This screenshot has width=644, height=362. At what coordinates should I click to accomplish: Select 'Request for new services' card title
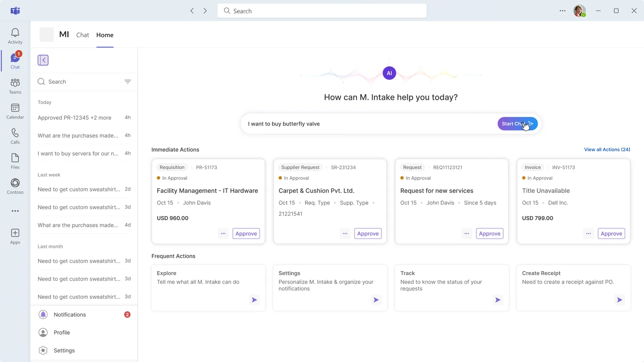(x=437, y=191)
